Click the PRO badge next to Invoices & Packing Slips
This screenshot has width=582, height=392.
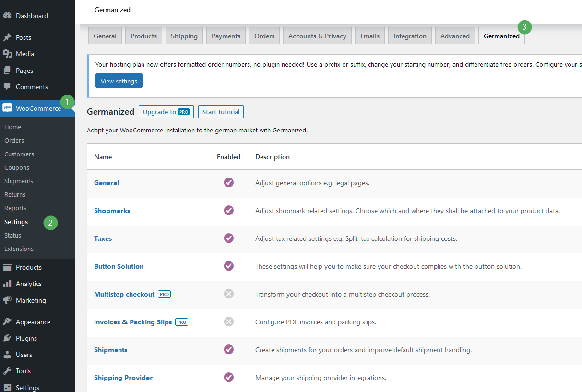tap(182, 322)
